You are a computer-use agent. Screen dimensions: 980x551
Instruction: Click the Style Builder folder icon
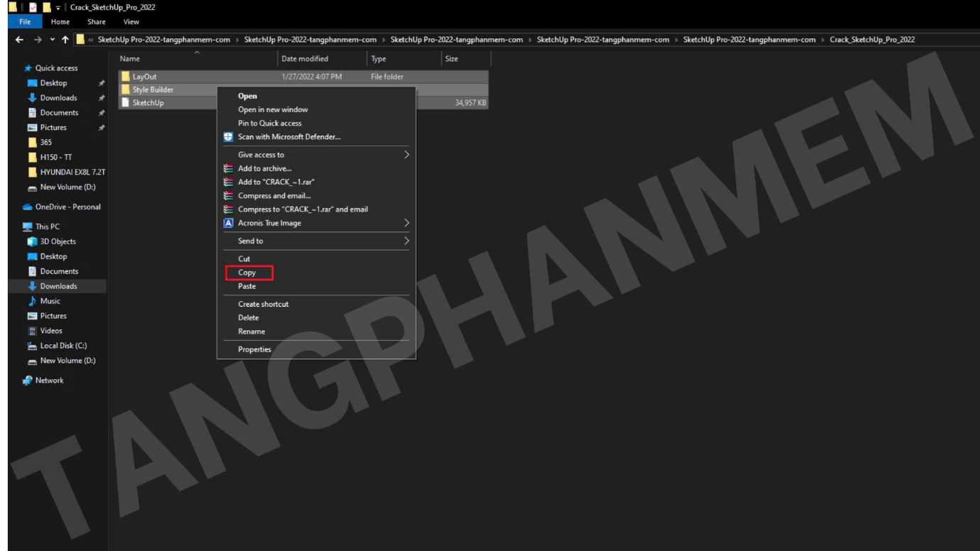[x=126, y=90]
